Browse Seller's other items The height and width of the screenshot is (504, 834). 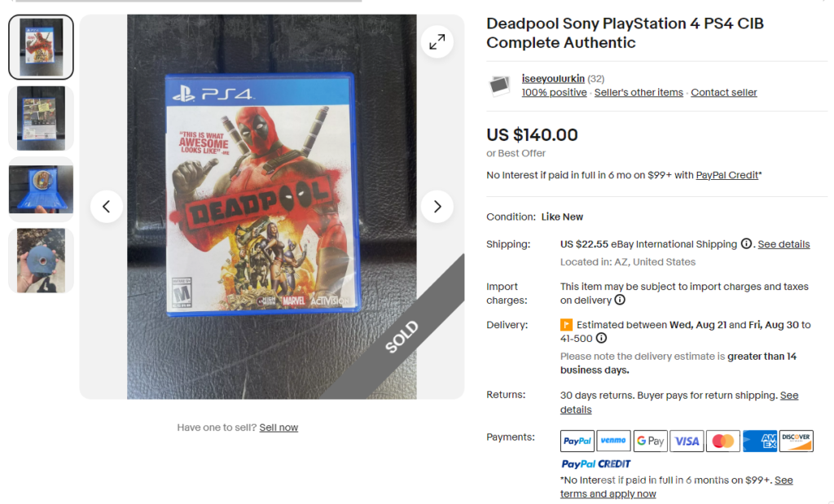point(639,93)
